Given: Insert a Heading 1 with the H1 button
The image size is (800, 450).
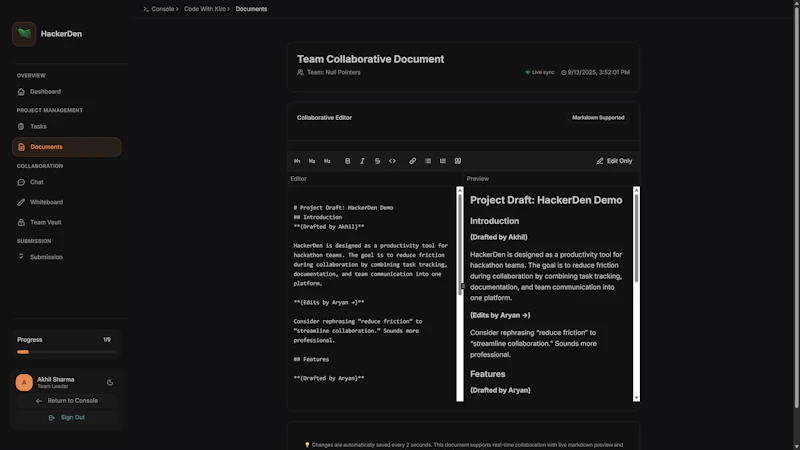Looking at the screenshot, I should click(297, 161).
